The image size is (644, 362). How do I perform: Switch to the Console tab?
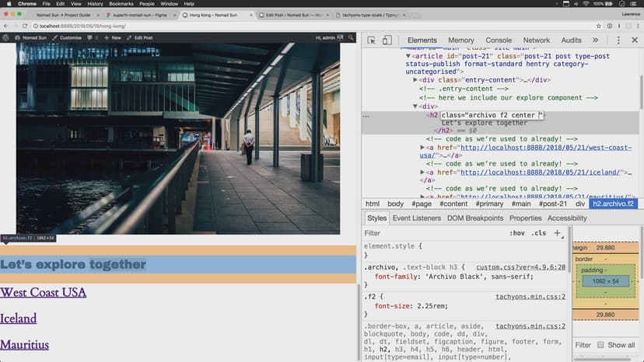click(x=499, y=40)
